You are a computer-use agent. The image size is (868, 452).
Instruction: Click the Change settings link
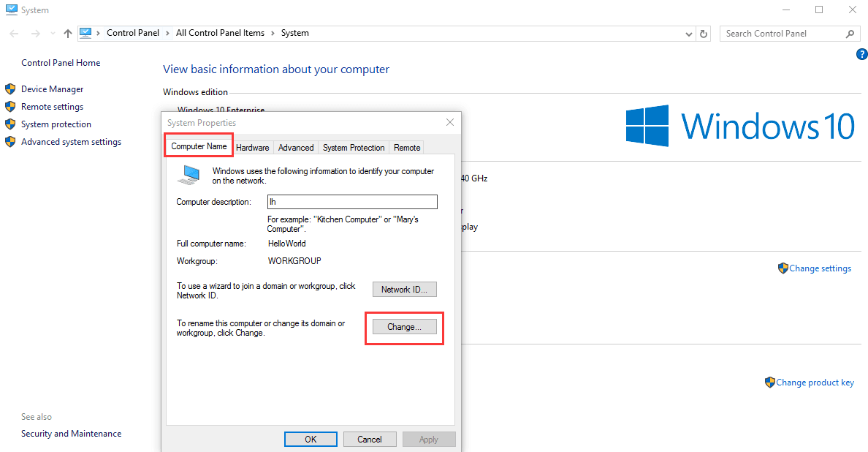[x=820, y=268]
